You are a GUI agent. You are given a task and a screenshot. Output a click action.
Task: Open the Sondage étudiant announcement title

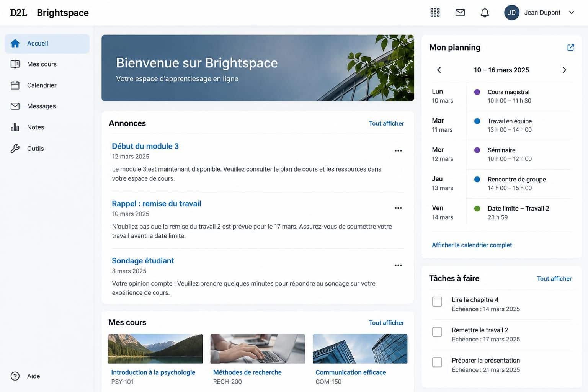pyautogui.click(x=143, y=261)
